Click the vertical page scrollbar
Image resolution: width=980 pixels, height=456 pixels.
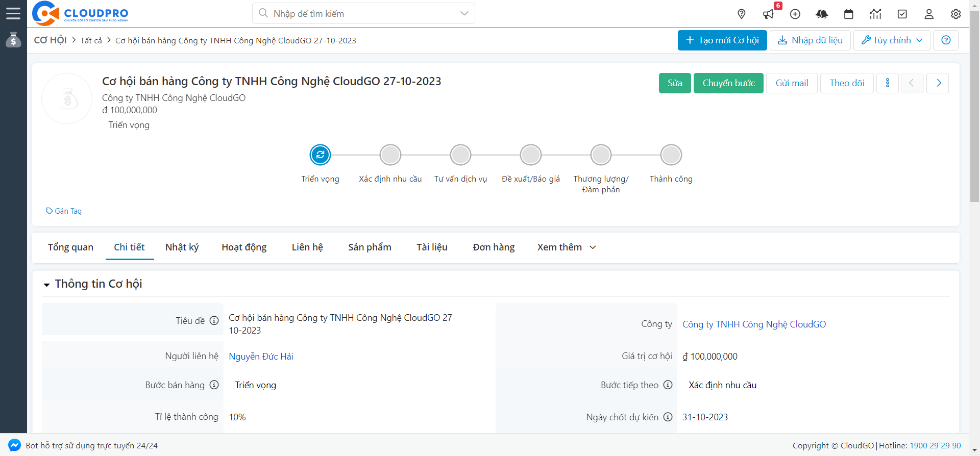974,107
